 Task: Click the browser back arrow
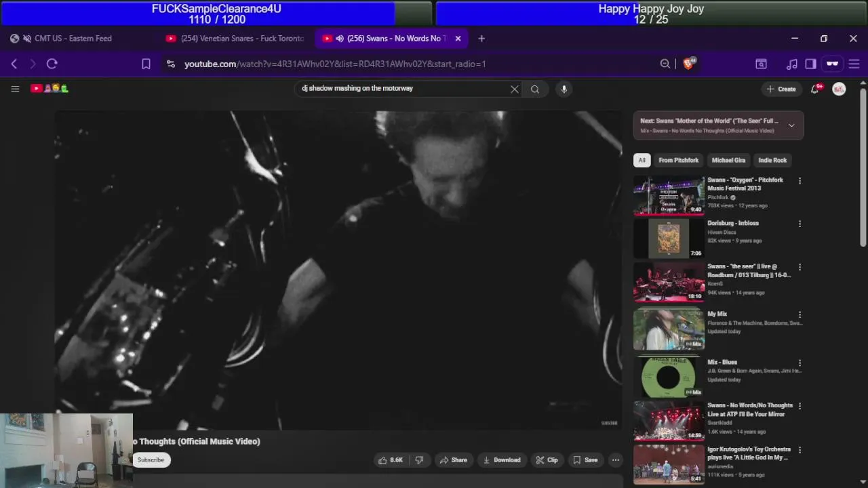(x=14, y=64)
